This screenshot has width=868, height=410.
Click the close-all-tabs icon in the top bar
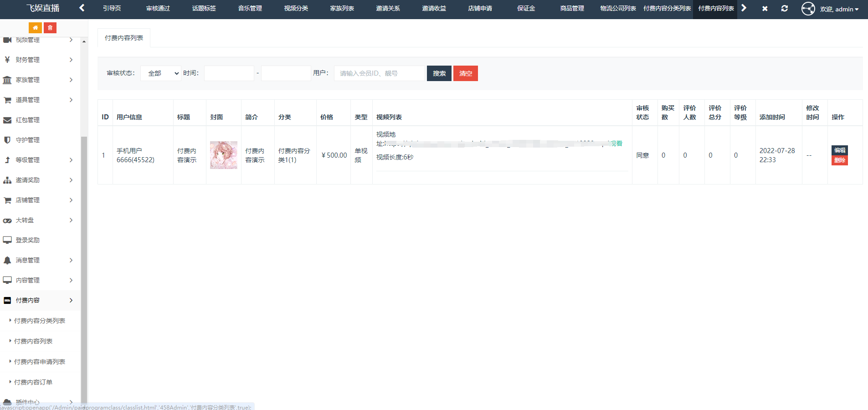click(765, 8)
